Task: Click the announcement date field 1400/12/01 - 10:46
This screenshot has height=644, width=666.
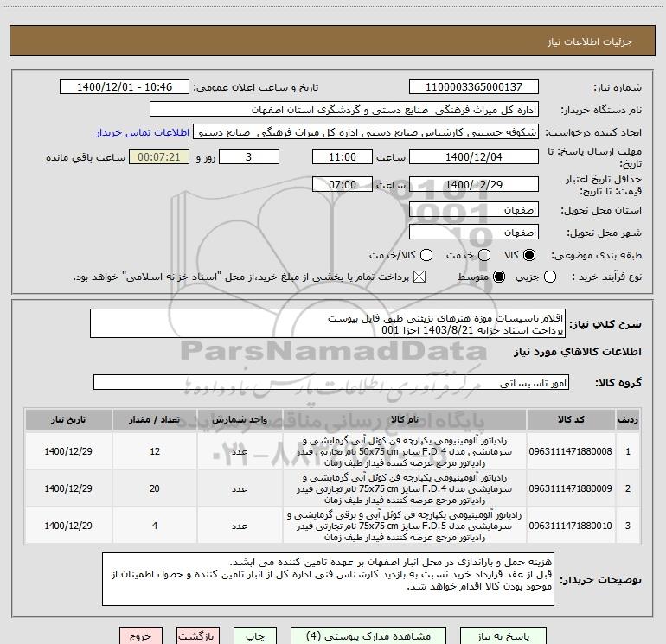Action: (125, 86)
